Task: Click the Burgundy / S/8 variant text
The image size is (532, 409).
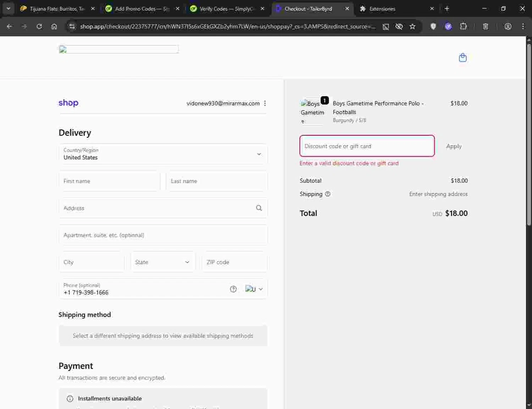Action: click(349, 120)
